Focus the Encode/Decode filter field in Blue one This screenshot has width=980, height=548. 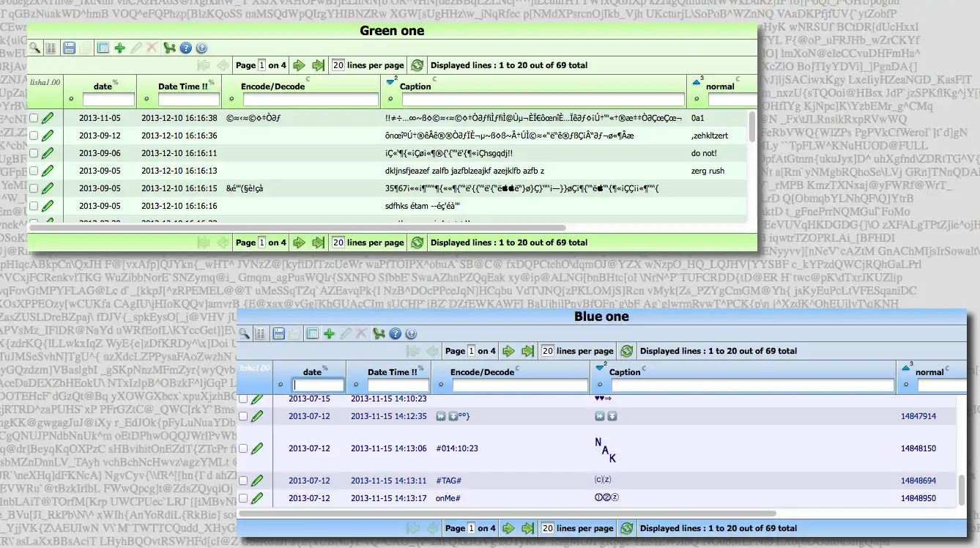tap(520, 385)
